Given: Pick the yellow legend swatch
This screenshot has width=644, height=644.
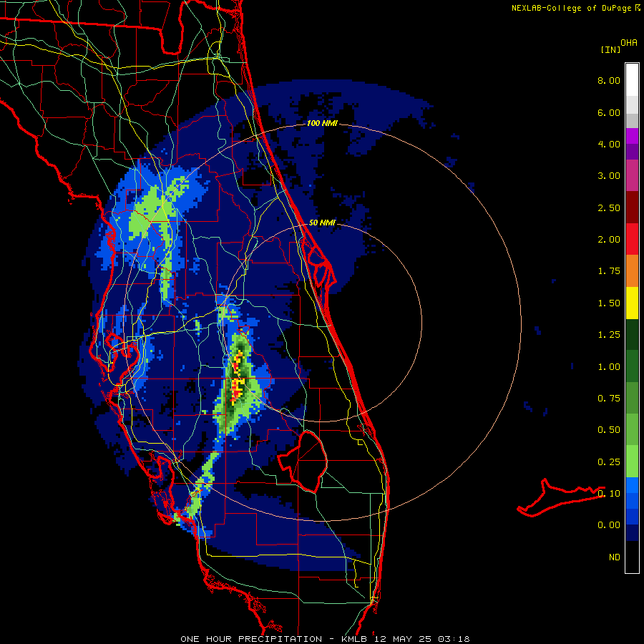Looking at the screenshot, I should 632,303.
